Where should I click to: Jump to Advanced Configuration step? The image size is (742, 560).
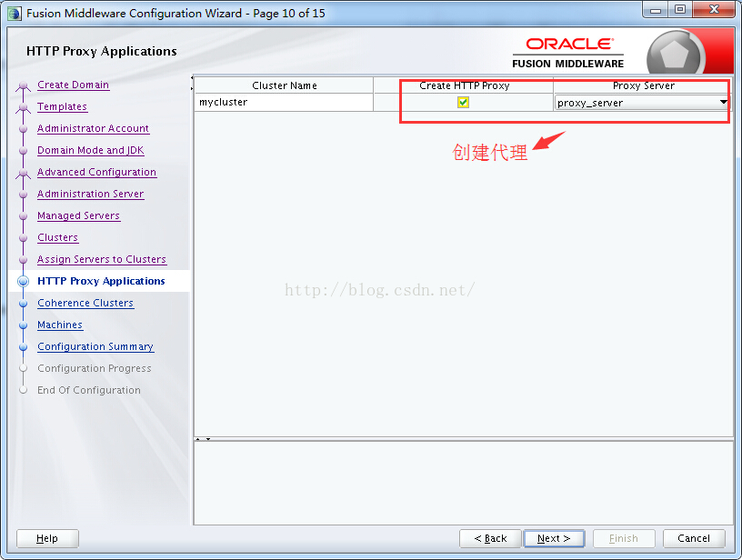[97, 172]
